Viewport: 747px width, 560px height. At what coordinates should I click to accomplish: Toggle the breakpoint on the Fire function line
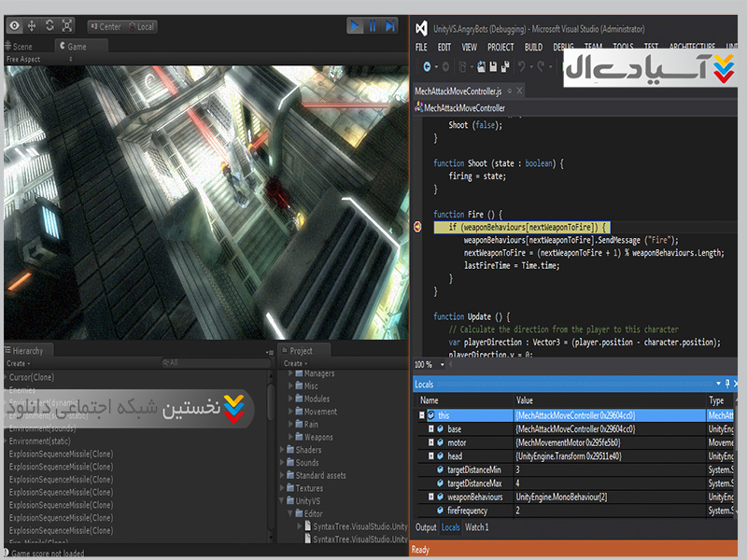417,226
